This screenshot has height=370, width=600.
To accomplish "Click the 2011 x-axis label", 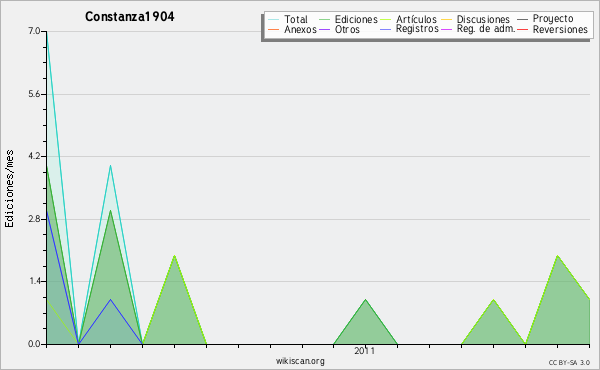I will pos(365,351).
